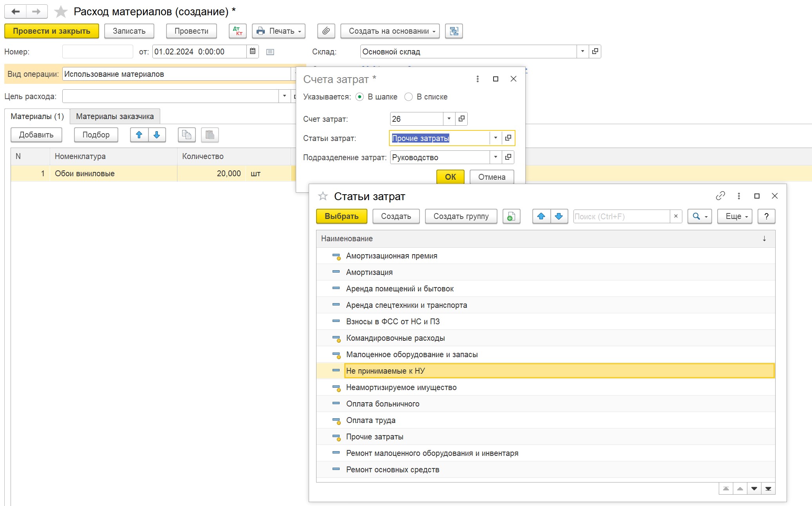Click Выбрать button
This screenshot has height=506, width=812.
pyautogui.click(x=342, y=216)
